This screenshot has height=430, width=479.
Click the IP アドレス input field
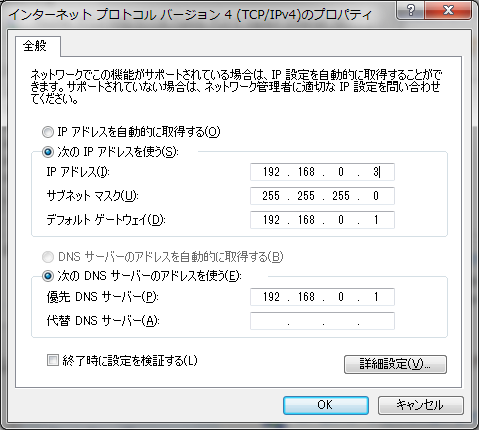tap(322, 172)
